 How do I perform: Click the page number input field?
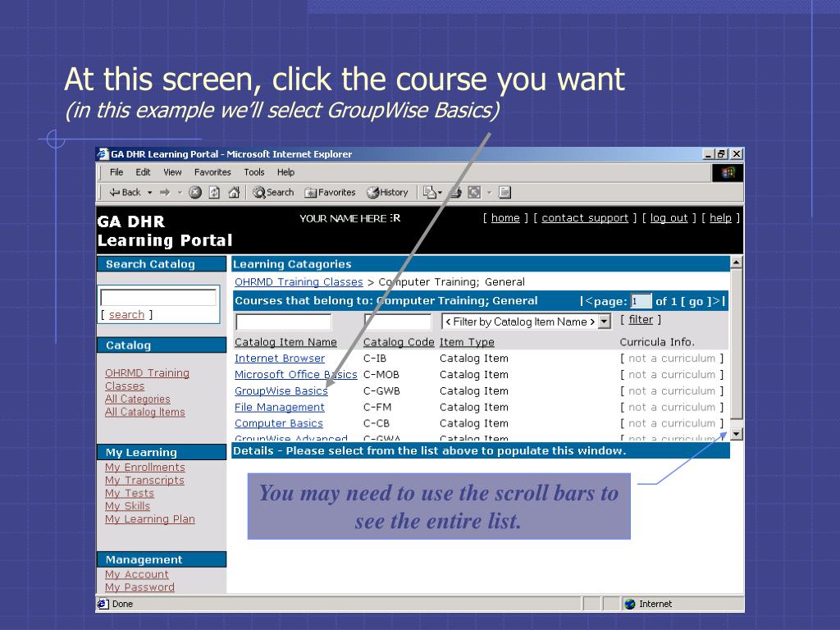click(x=641, y=301)
